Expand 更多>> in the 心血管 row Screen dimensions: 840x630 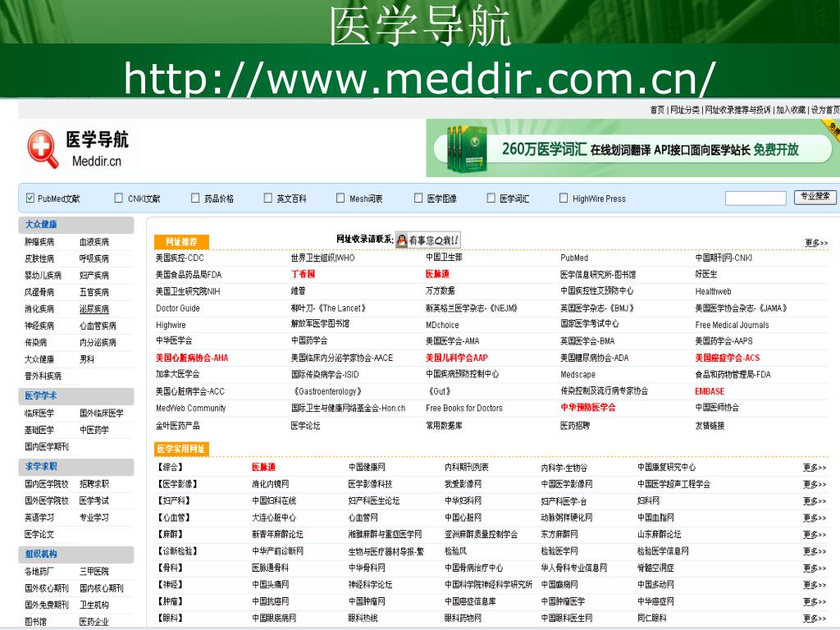click(x=815, y=518)
